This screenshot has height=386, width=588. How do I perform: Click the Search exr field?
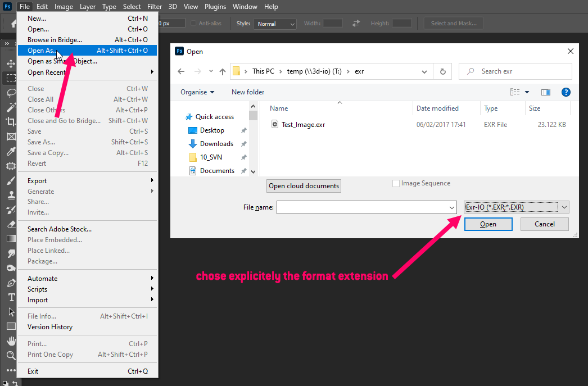pos(515,71)
